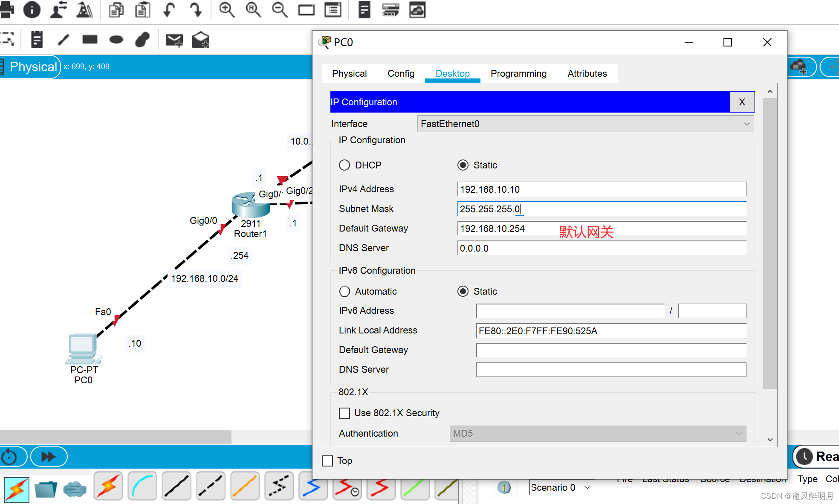
Task: Click the fast forward time button
Action: pos(49,457)
